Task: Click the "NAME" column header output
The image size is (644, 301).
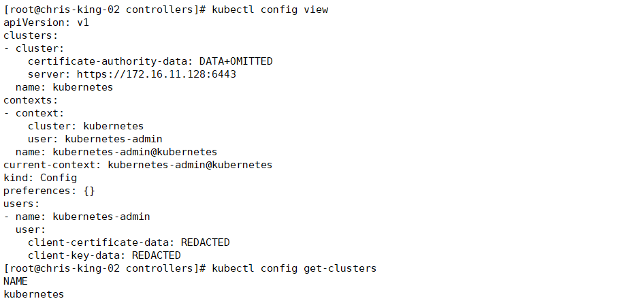Action: [x=16, y=281]
